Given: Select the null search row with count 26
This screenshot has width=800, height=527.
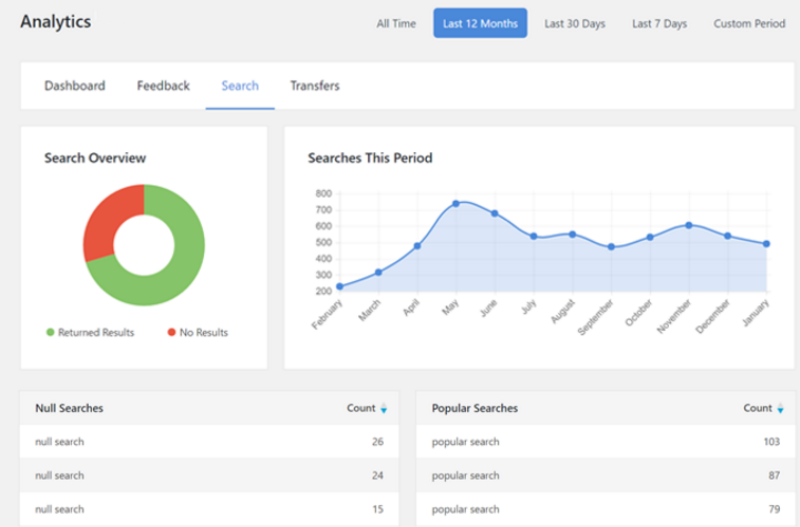Looking at the screenshot, I should (209, 442).
